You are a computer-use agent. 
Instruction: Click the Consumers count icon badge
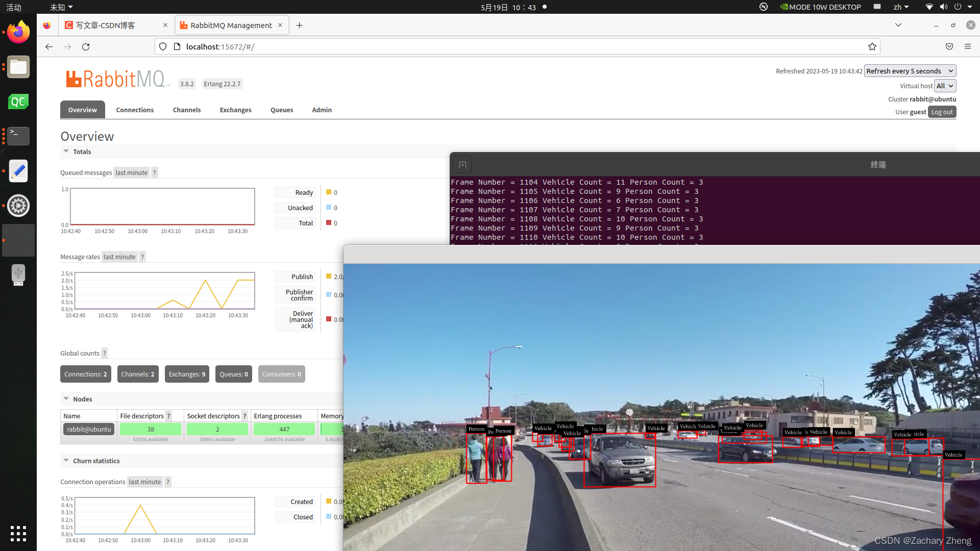[x=281, y=374]
